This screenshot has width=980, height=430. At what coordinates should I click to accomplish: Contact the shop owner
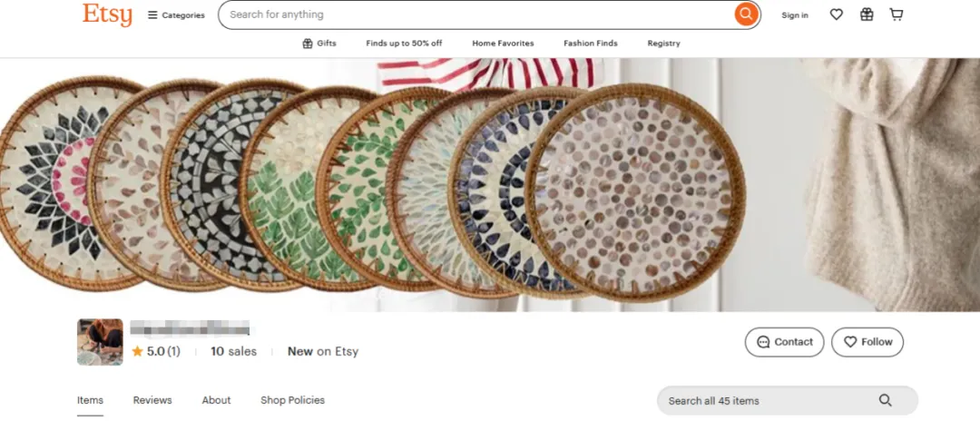(x=784, y=342)
